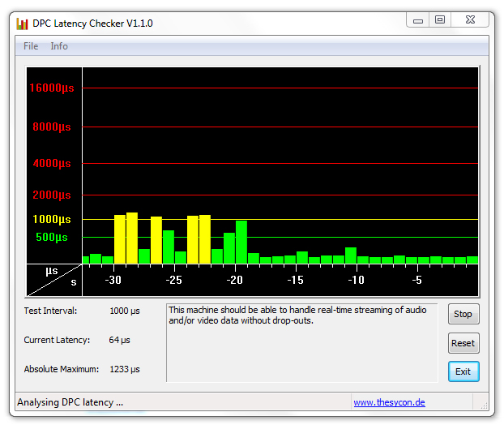
Task: Click the µs/s axis unit box
Action: [54, 280]
